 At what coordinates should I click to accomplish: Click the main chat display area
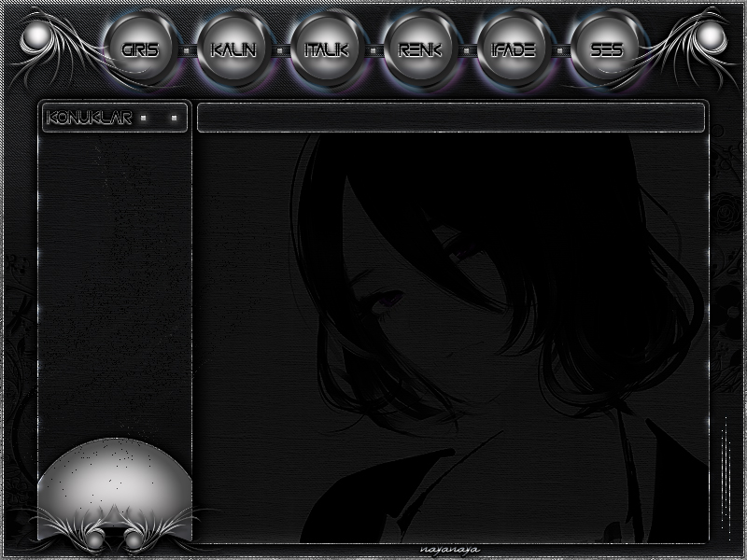[x=450, y=336]
